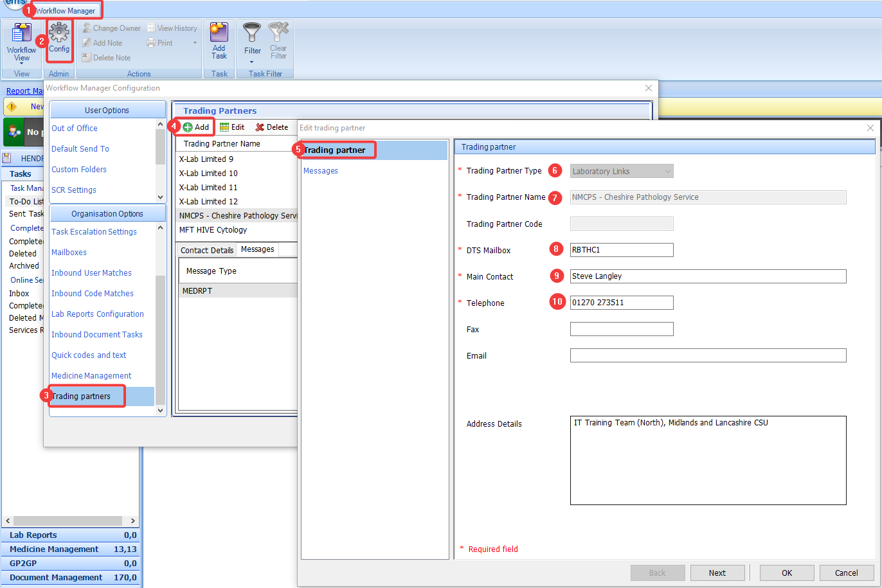Screen dimensions: 882x588
Task: Click Change Owner in Actions group
Action: click(x=111, y=28)
